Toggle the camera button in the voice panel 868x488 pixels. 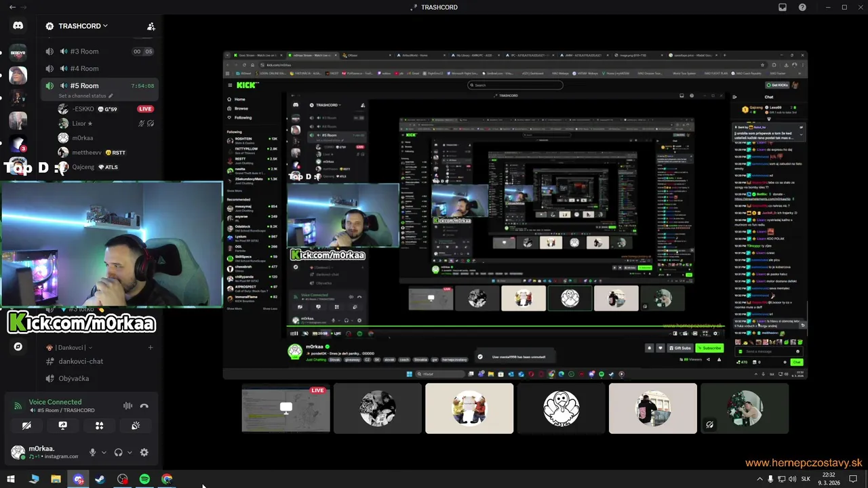[26, 426]
